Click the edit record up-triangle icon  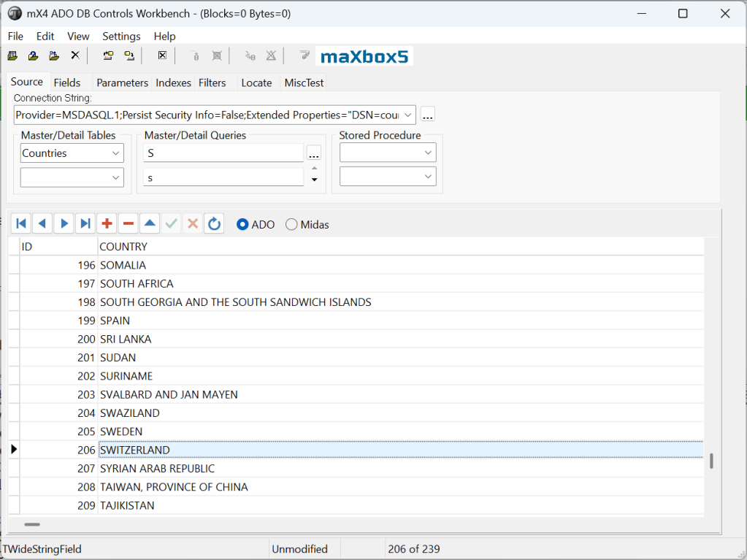pos(150,224)
